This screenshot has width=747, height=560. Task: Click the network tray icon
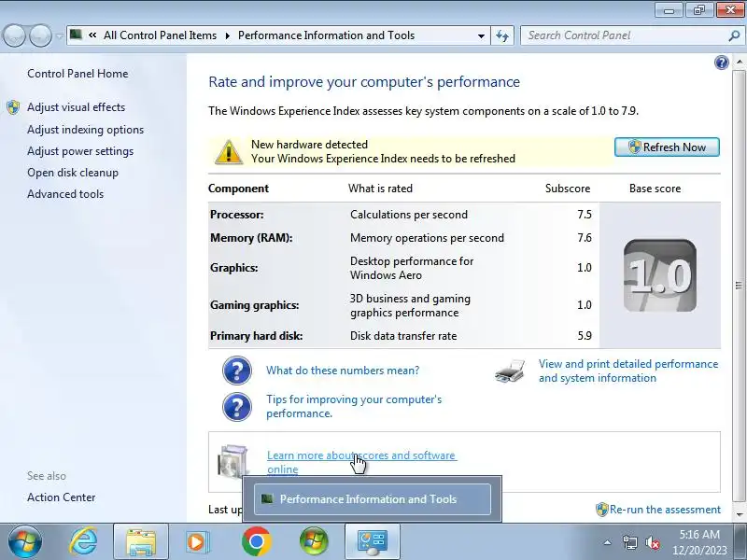coord(629,542)
